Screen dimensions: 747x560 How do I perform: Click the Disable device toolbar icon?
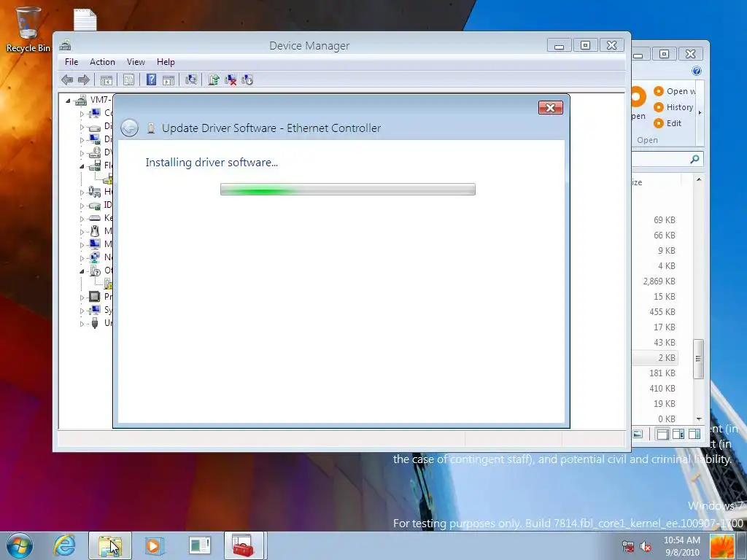click(247, 80)
